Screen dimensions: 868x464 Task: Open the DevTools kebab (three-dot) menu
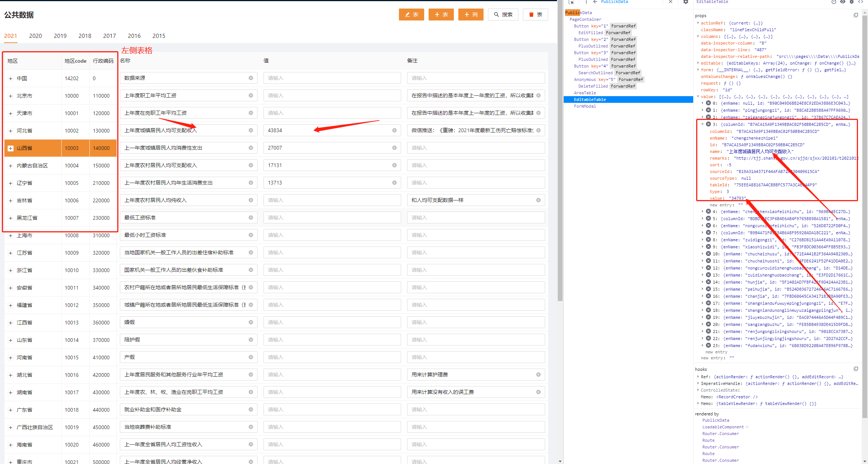click(x=586, y=3)
